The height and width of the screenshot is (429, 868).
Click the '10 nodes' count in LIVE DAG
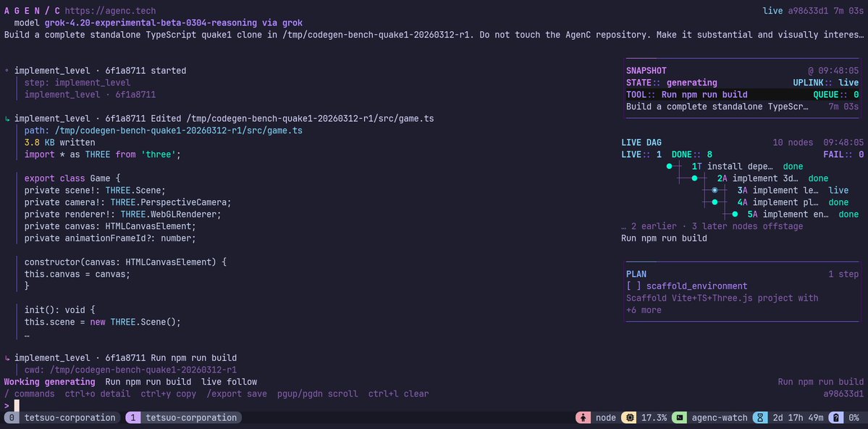point(793,143)
